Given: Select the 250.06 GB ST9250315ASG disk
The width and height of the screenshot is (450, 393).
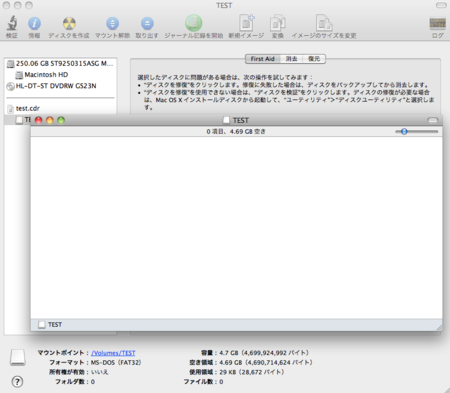Looking at the screenshot, I should (x=60, y=63).
